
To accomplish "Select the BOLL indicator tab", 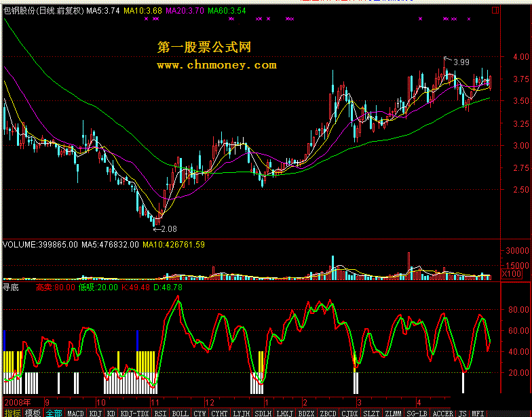I will tap(180, 413).
